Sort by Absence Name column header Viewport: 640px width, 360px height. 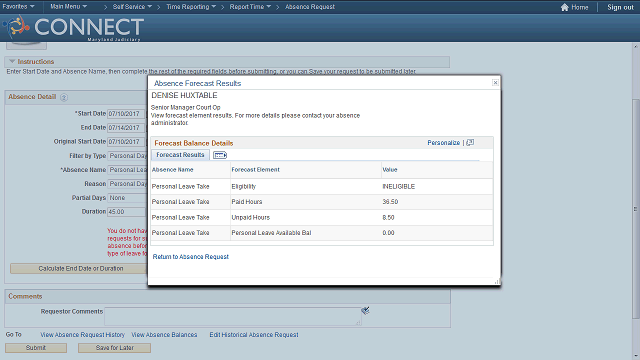pyautogui.click(x=173, y=169)
